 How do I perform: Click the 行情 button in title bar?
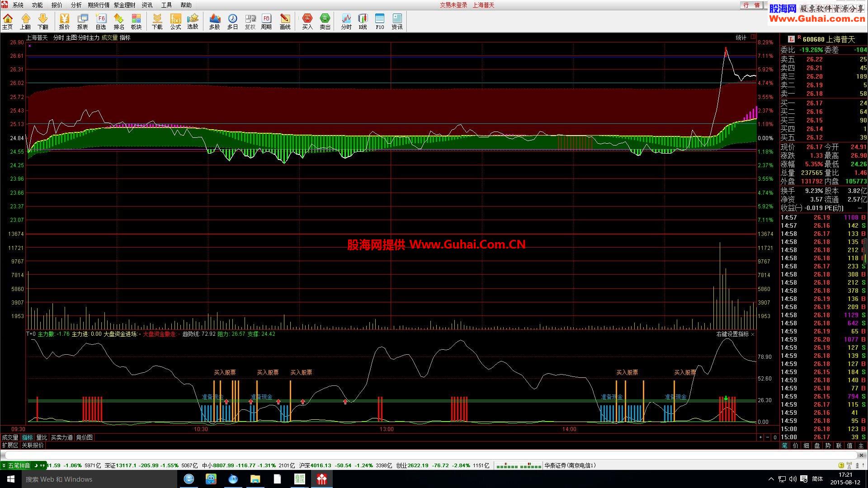click(x=751, y=5)
